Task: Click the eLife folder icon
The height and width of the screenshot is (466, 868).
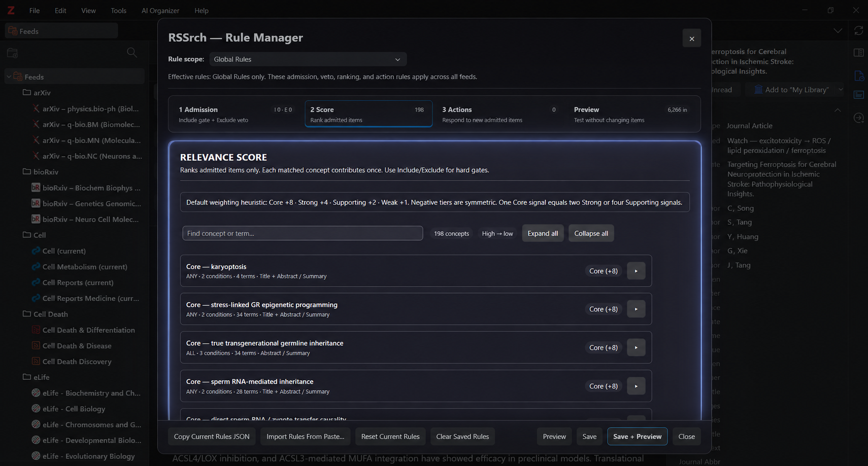Action: (27, 377)
